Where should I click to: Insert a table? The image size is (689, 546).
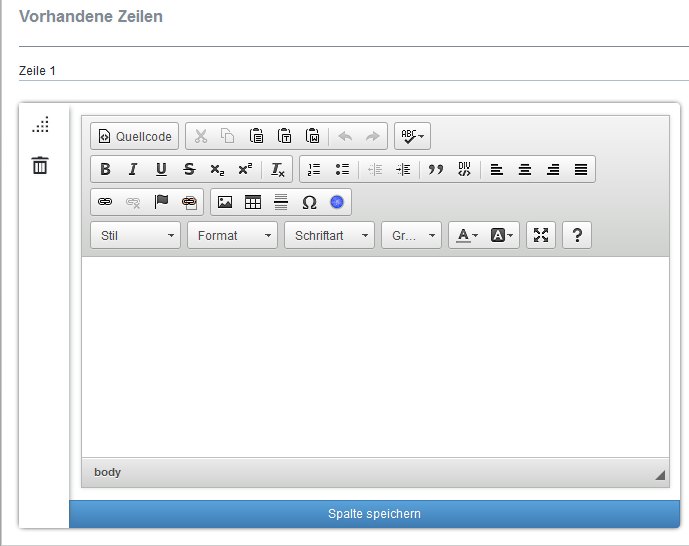click(253, 202)
